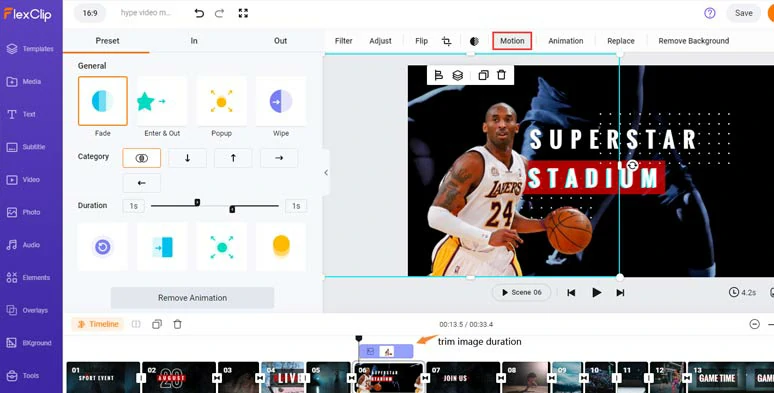Click the left duration slider handle
The width and height of the screenshot is (774, 393).
click(197, 202)
